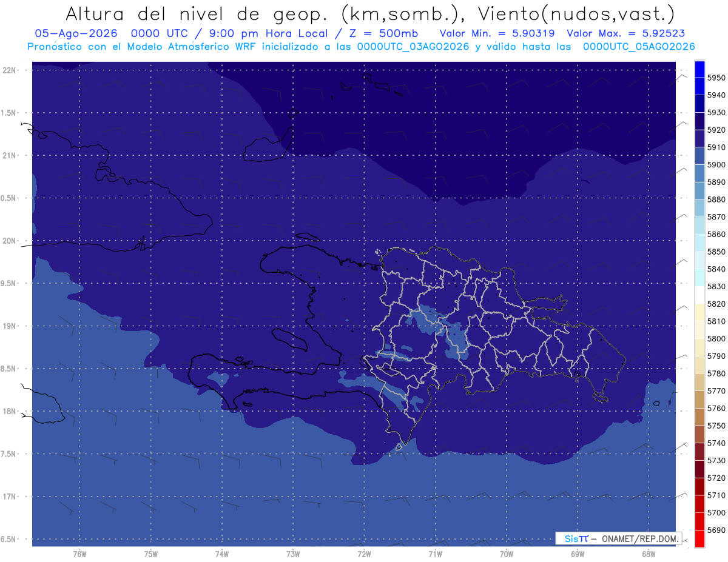This screenshot has height=562, width=728.
Task: Click the 5880 colorbar label
Action: (716, 199)
